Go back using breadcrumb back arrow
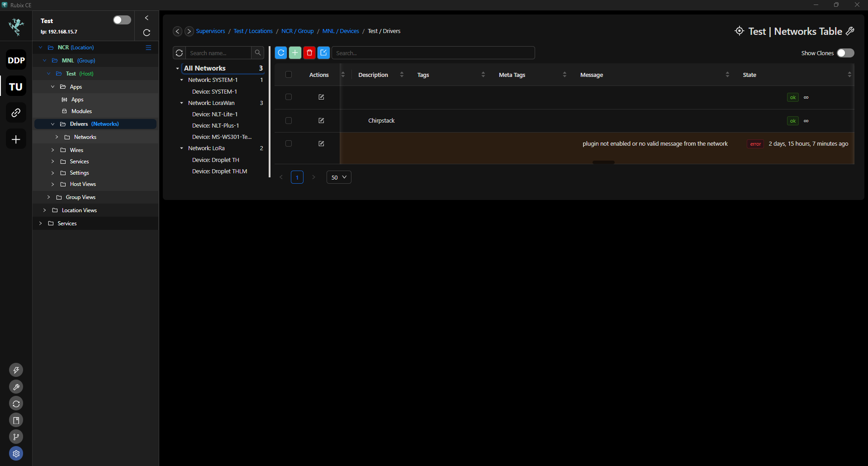 (x=177, y=31)
